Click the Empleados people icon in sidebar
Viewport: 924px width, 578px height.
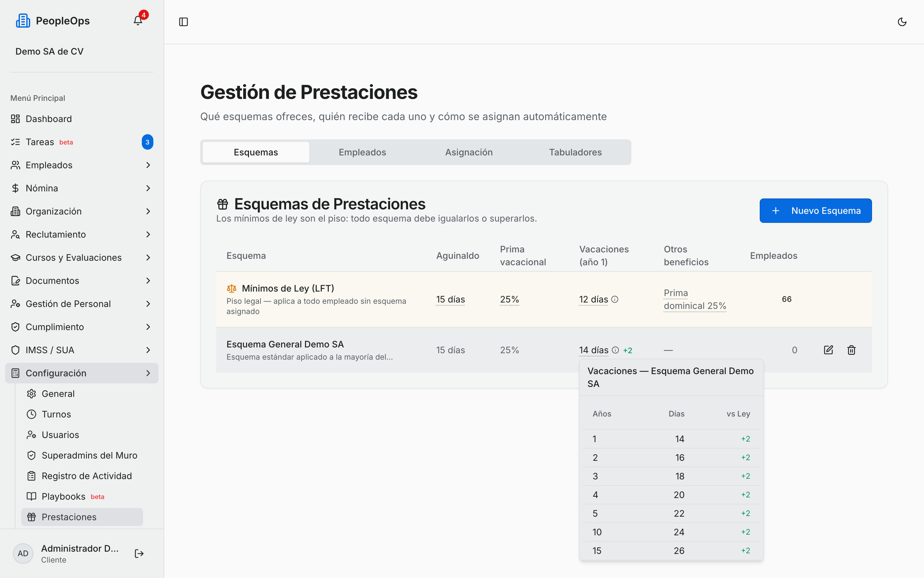click(15, 165)
